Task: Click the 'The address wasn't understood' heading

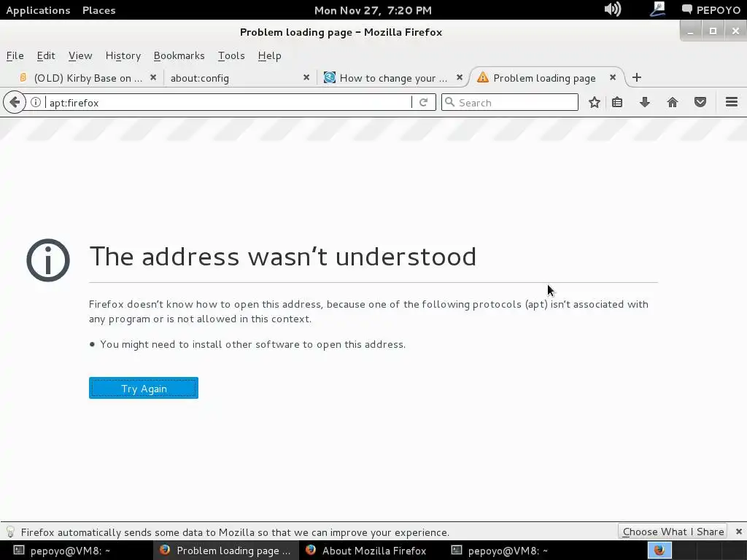Action: (283, 257)
